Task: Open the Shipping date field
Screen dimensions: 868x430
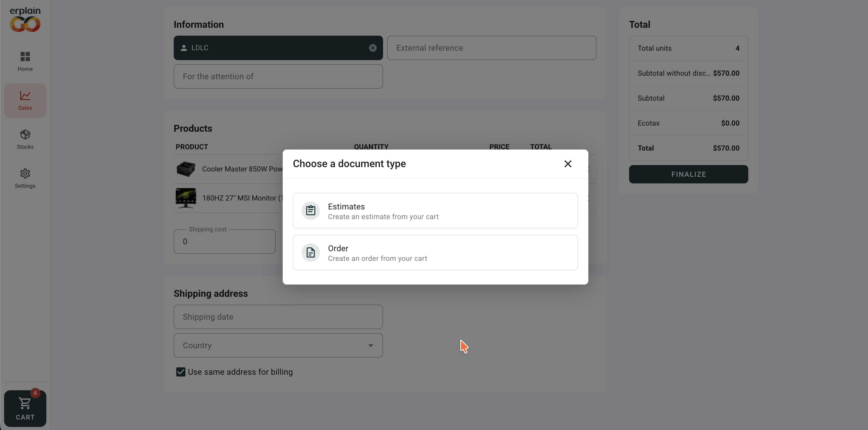Action: 278,317
